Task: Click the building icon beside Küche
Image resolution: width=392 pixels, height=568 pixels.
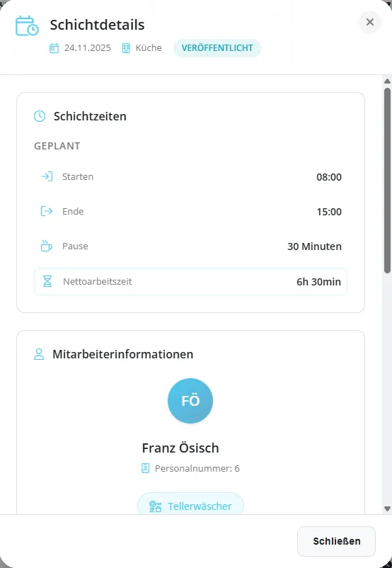Action: click(126, 48)
